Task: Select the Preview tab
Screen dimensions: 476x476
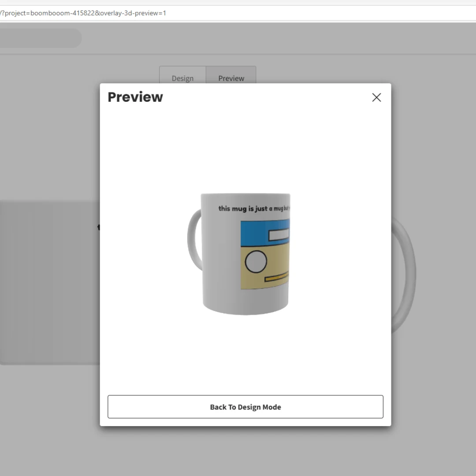Action: point(231,78)
